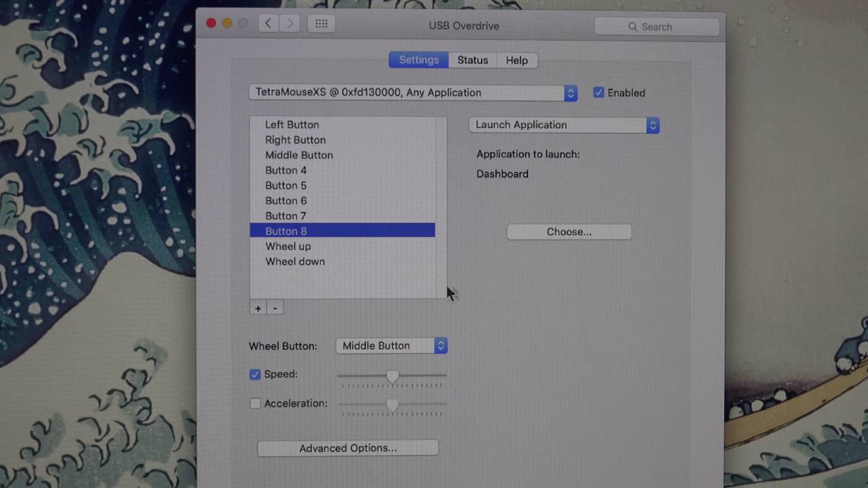Add a new button entry with the plus icon
Screen dimensions: 868x488
[x=258, y=308]
